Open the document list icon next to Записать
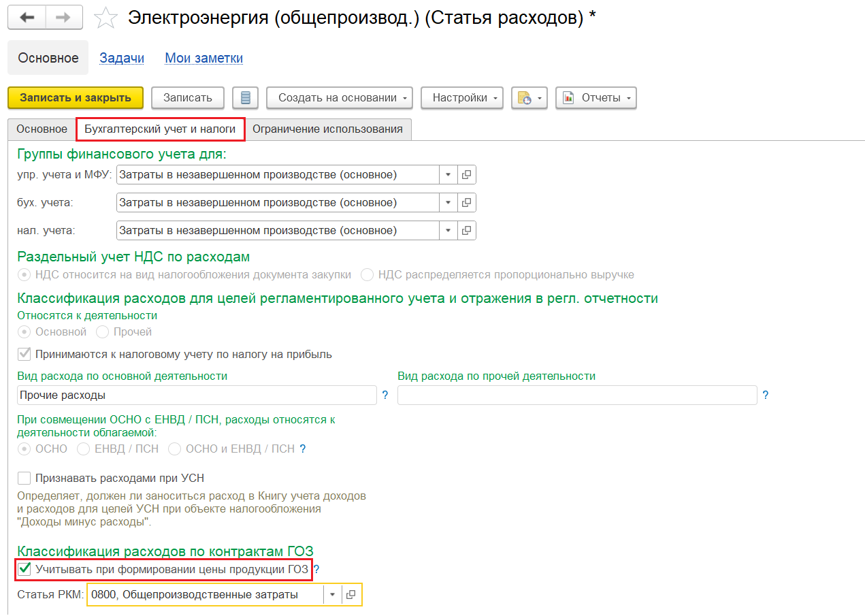Image resolution: width=865 pixels, height=616 pixels. click(x=245, y=98)
